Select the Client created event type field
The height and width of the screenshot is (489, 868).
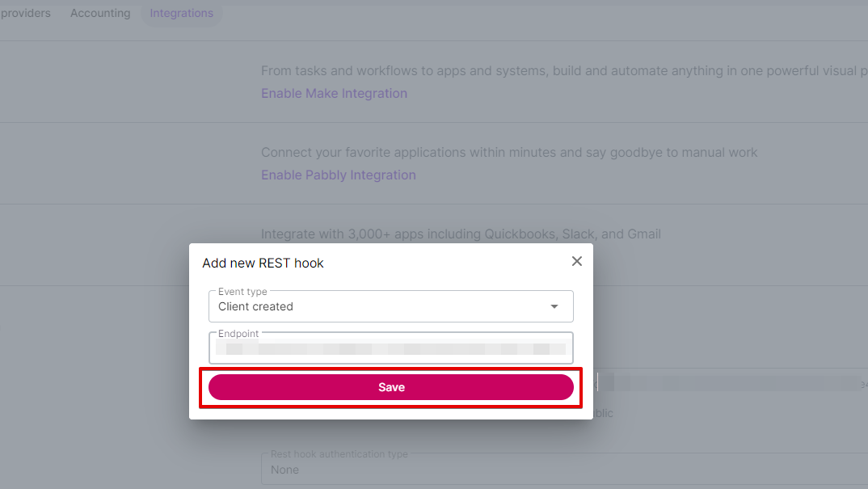[391, 306]
